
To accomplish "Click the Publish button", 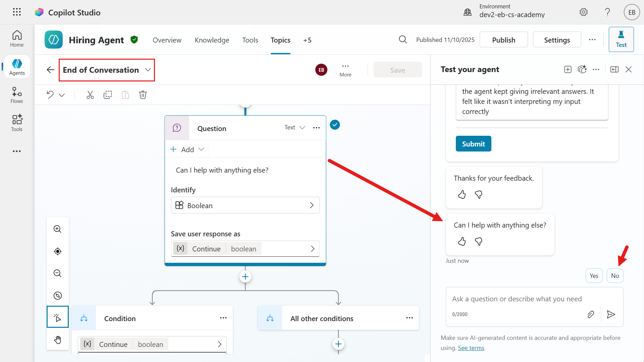I will click(x=503, y=40).
